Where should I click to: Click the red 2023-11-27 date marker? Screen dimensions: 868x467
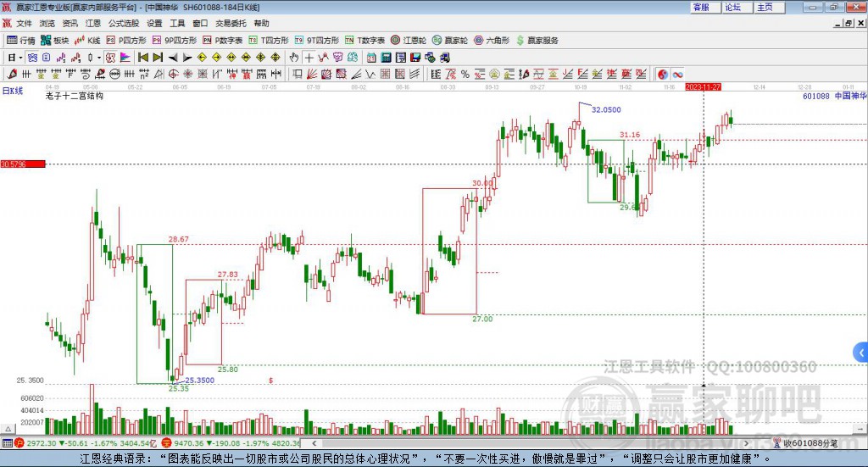pyautogui.click(x=703, y=87)
